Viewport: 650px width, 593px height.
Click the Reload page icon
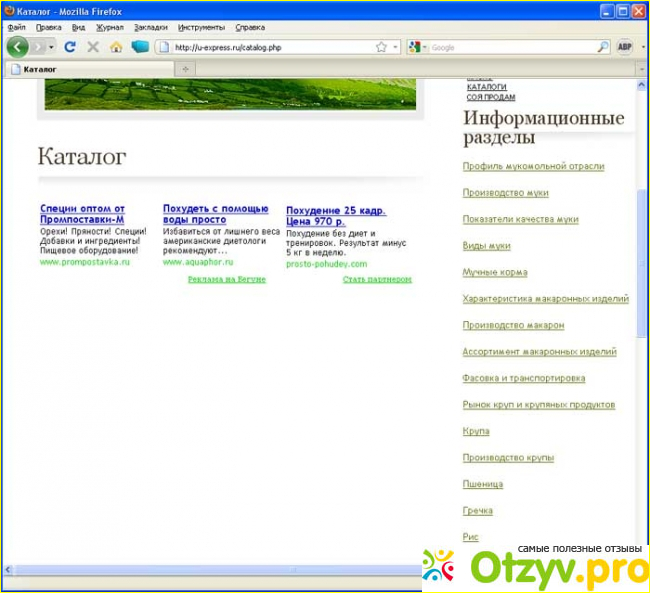pyautogui.click(x=69, y=47)
